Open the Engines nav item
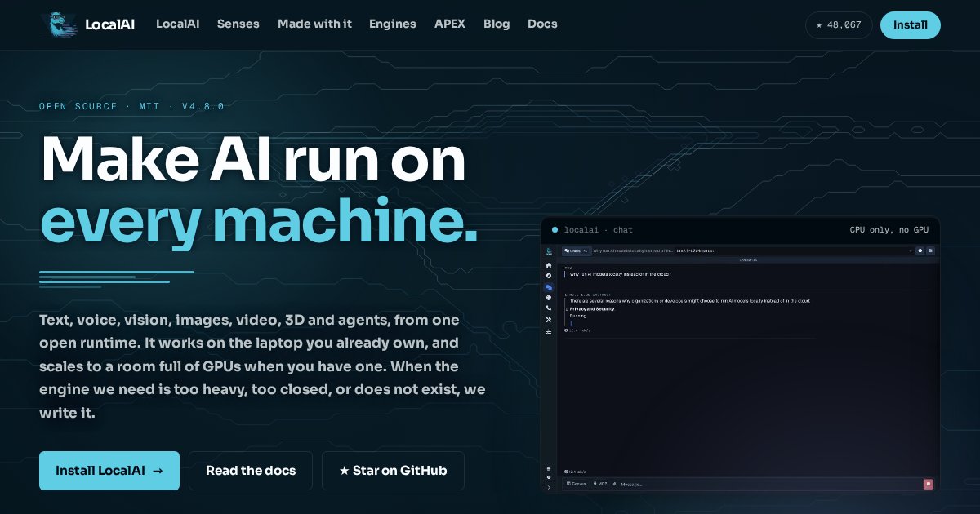980x514 pixels. point(393,24)
